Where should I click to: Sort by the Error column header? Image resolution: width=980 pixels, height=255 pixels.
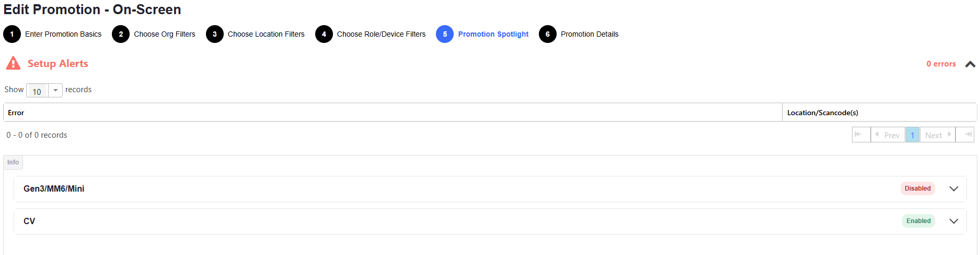click(16, 113)
